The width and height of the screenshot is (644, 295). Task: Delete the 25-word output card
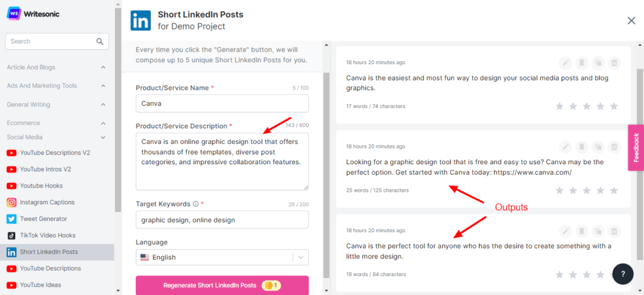tap(614, 147)
